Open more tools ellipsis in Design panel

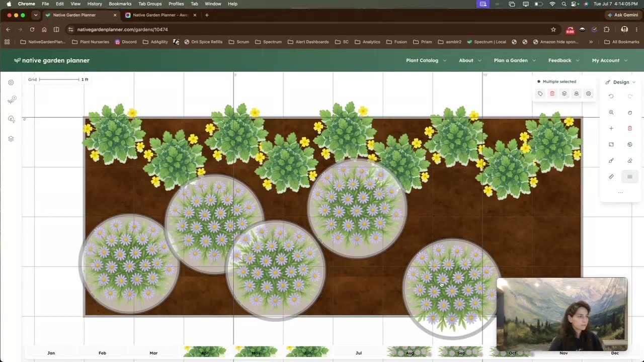[620, 193]
